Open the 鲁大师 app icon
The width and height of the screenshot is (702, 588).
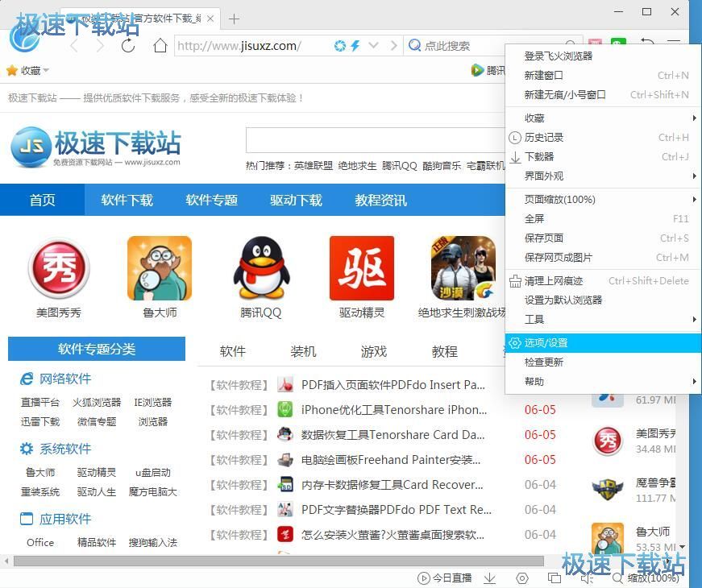[x=160, y=268]
